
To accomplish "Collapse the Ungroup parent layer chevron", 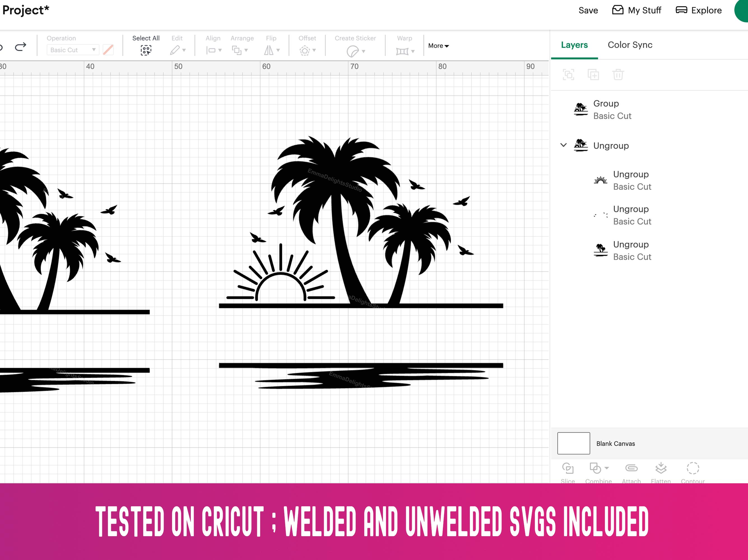I will pyautogui.click(x=563, y=145).
